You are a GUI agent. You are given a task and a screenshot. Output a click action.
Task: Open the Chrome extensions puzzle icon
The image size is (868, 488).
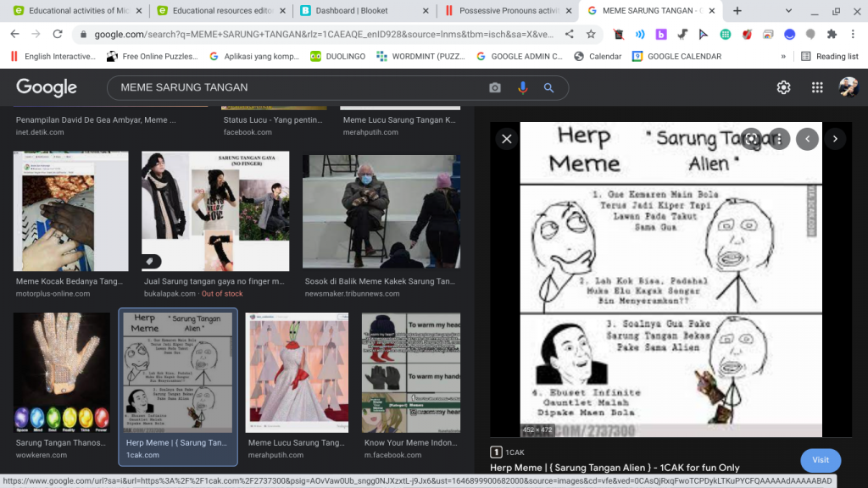[832, 35]
